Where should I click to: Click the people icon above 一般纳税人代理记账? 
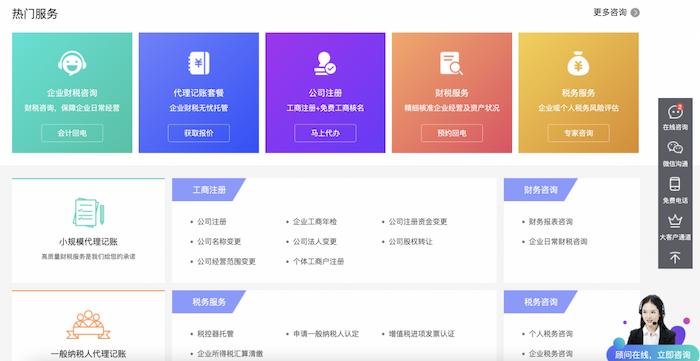coord(88,324)
